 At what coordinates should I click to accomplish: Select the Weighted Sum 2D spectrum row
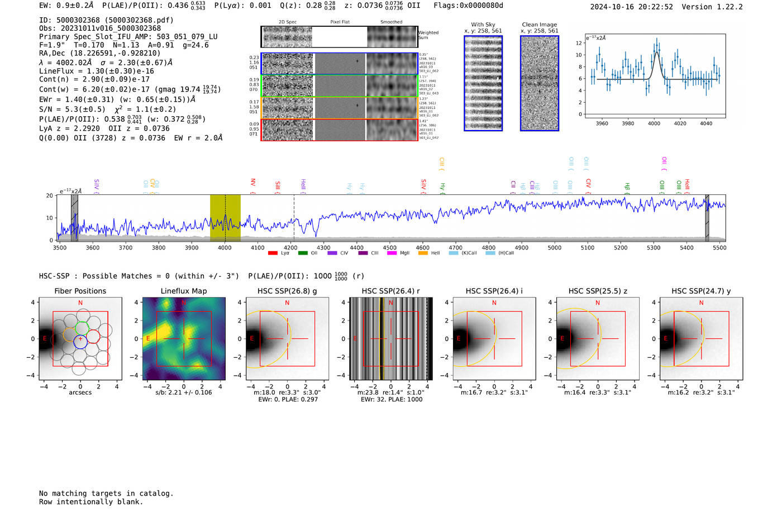(339, 37)
